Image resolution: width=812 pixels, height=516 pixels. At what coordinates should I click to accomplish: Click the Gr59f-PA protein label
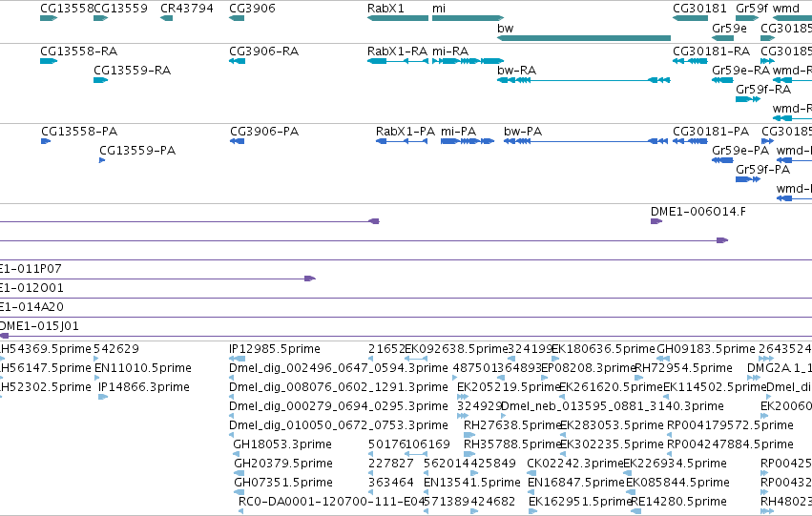(x=762, y=170)
